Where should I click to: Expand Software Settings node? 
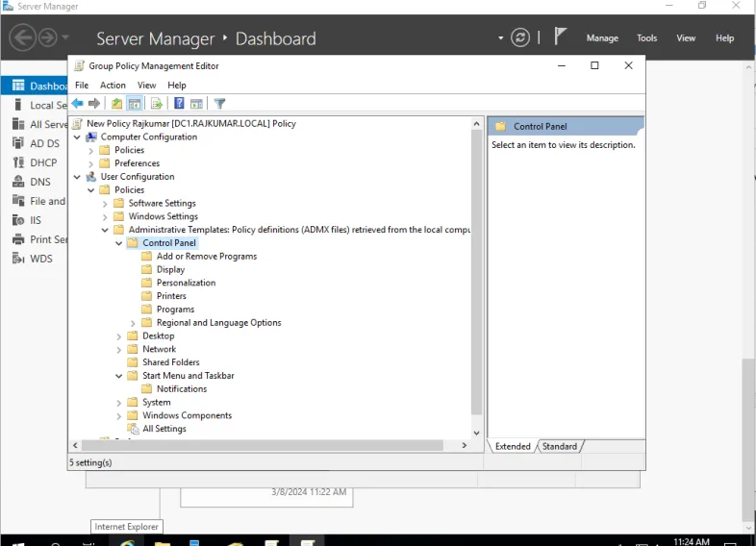point(105,204)
